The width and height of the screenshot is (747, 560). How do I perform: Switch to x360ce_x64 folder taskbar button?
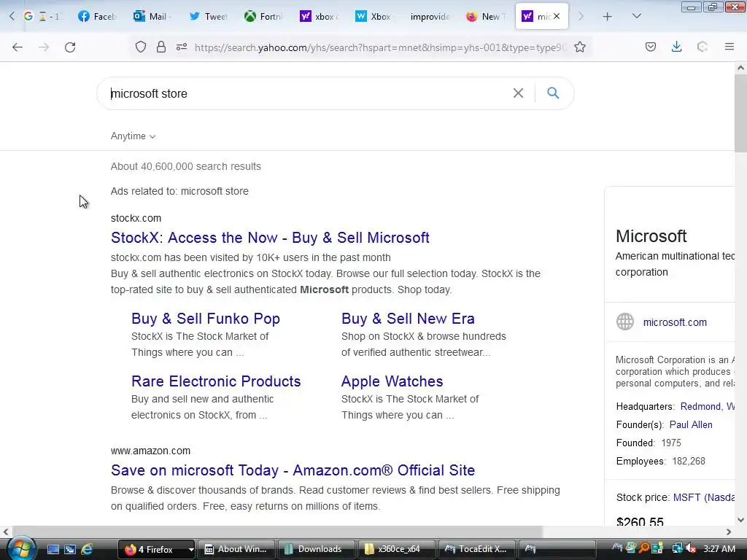pos(396,549)
